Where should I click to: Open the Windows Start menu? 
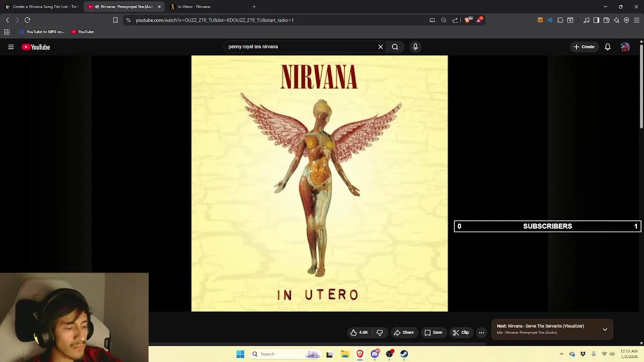coord(240,354)
